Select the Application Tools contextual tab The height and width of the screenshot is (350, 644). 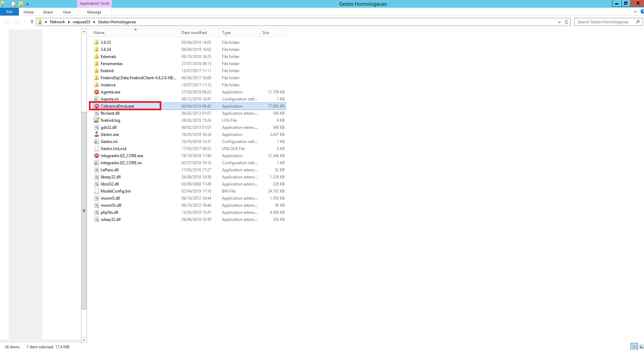[x=94, y=3]
